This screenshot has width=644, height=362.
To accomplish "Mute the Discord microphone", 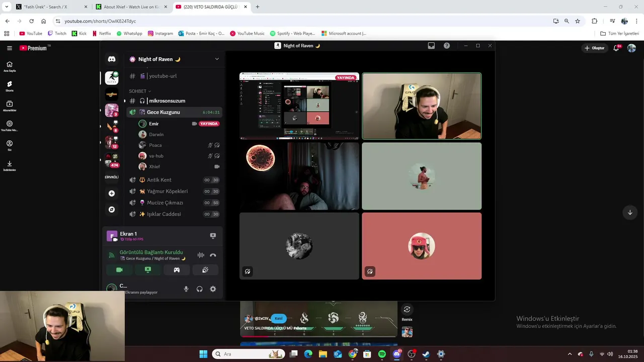I will (186, 289).
